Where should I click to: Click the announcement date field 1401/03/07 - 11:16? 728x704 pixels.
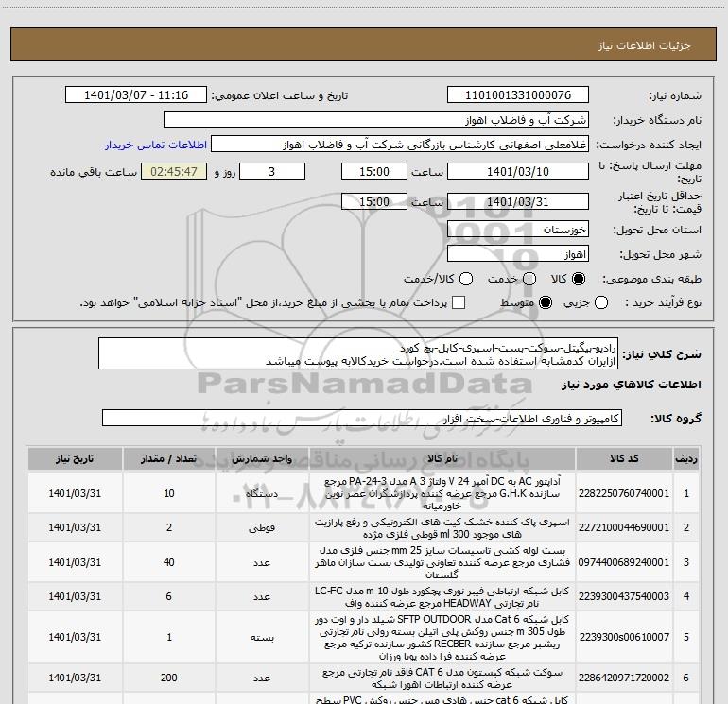click(136, 95)
